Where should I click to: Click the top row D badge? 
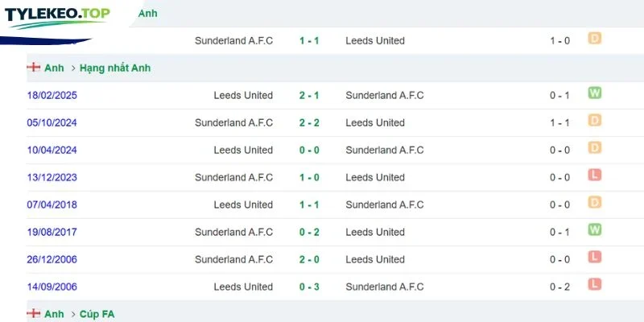(x=594, y=38)
